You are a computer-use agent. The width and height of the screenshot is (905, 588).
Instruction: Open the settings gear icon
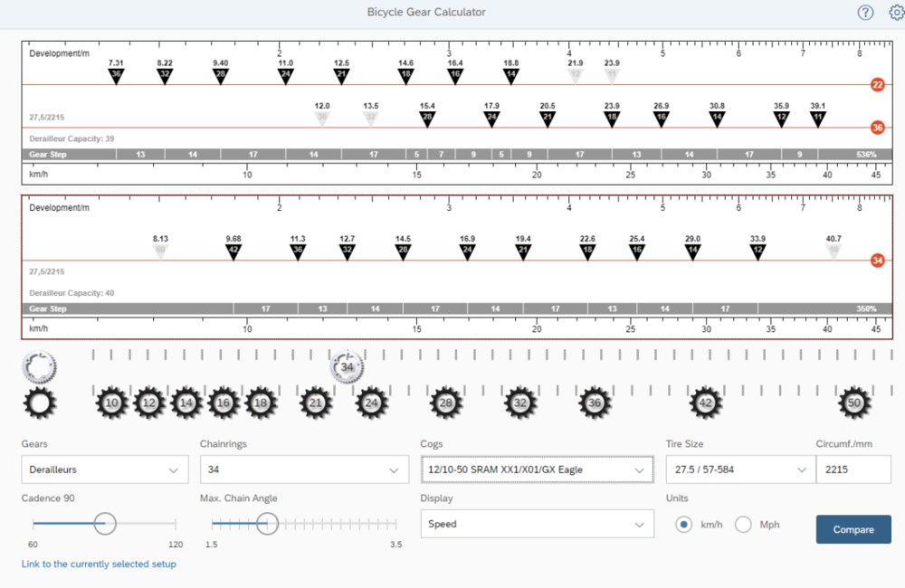896,13
